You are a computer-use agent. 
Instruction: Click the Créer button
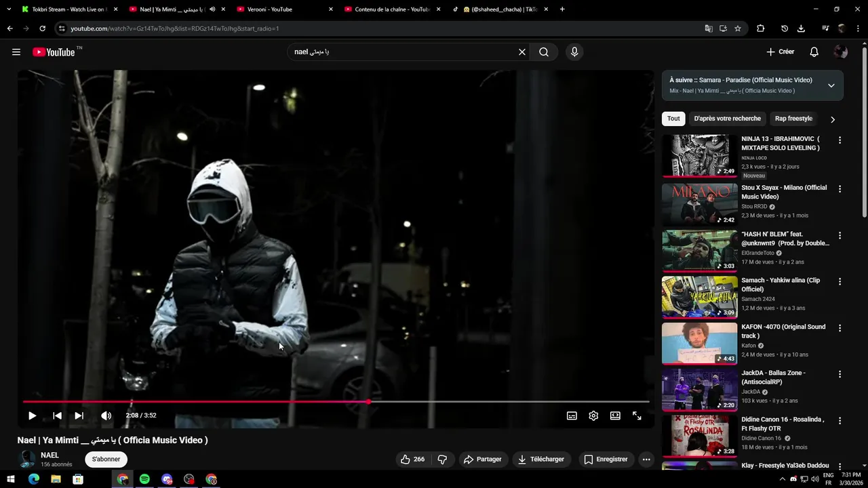tap(781, 52)
